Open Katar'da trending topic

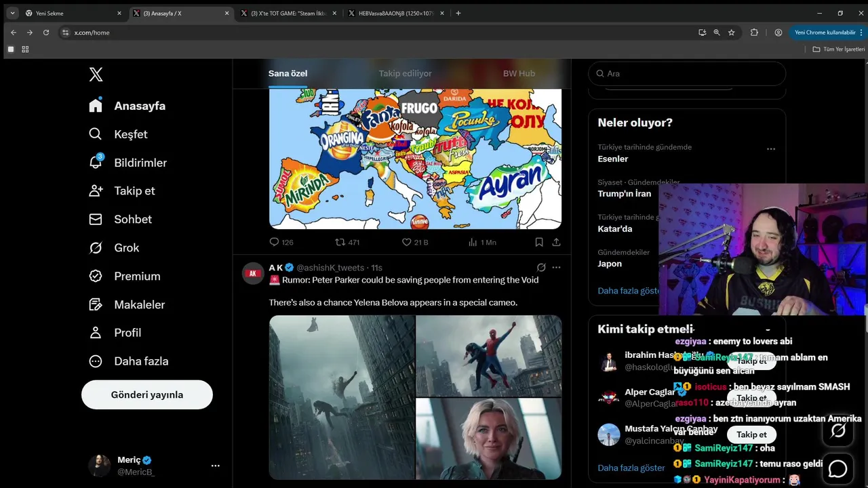coord(615,229)
